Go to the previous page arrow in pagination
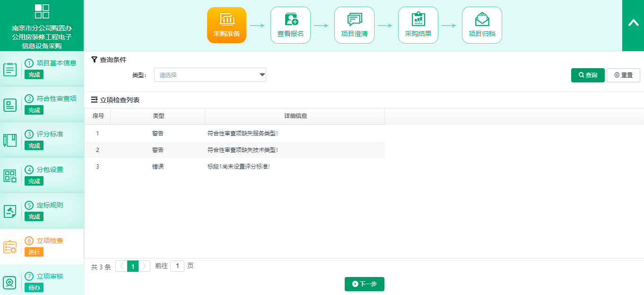 click(x=122, y=266)
